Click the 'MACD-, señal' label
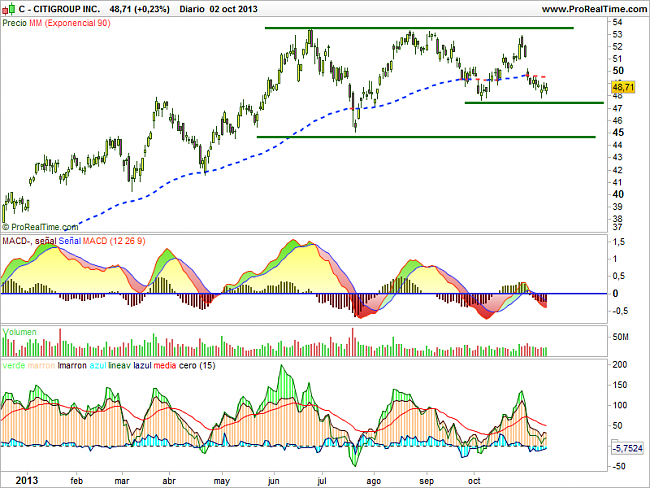The width and height of the screenshot is (650, 488). pyautogui.click(x=29, y=241)
